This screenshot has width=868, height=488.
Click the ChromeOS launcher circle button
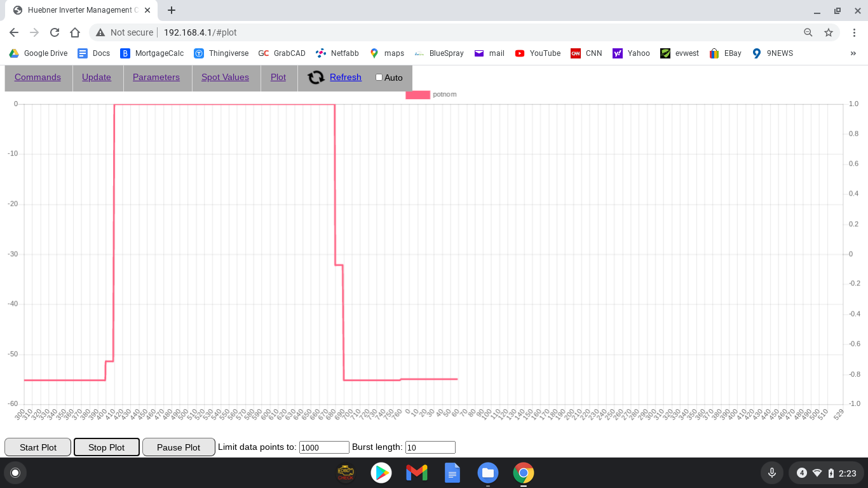click(15, 473)
